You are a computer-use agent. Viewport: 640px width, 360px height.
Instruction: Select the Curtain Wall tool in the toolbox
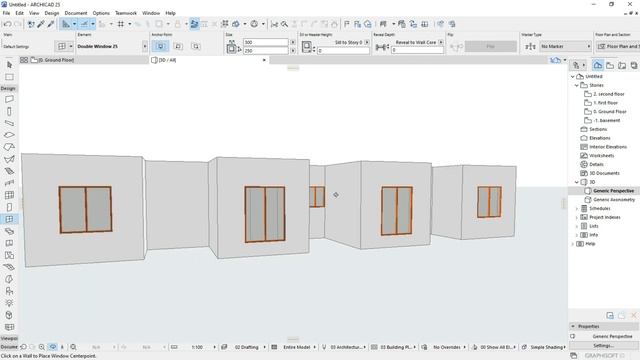[x=9, y=195]
